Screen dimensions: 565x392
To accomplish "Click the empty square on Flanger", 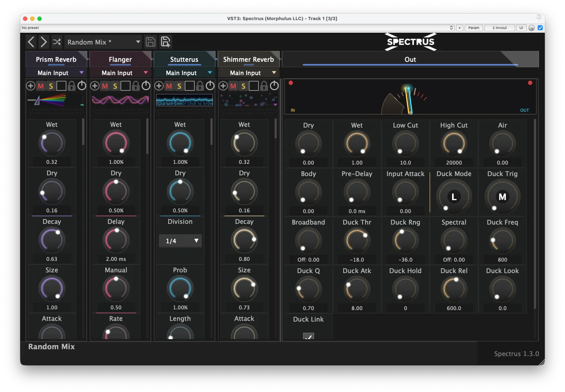I will 125,86.
